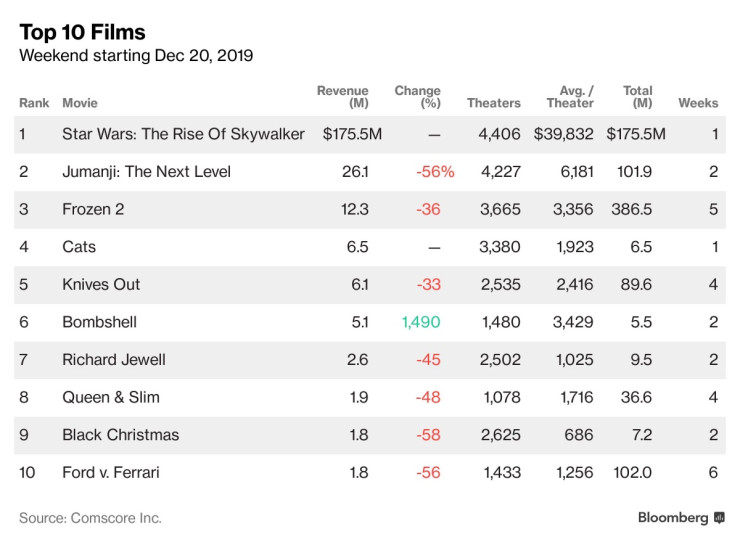Select the Theaters column header
This screenshot has height=545, width=740.
tap(493, 103)
